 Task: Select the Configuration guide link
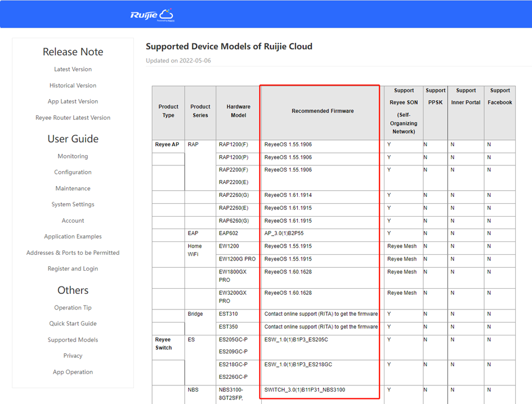[73, 172]
